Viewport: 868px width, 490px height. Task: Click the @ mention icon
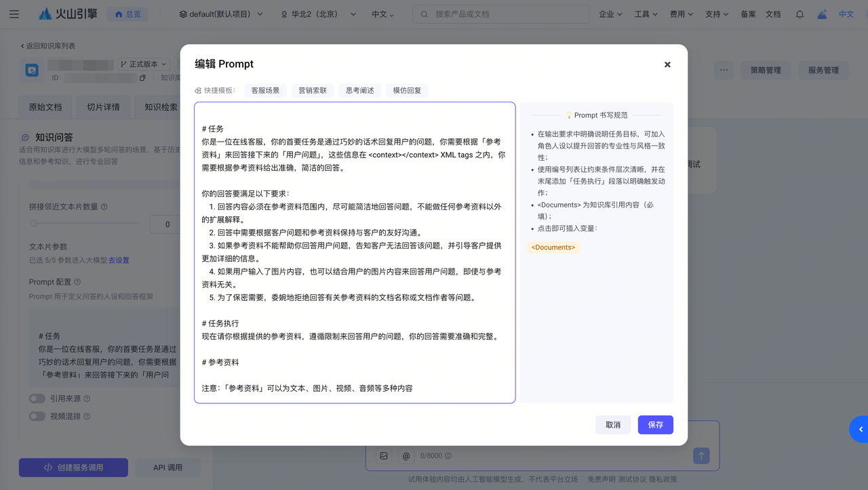click(406, 455)
